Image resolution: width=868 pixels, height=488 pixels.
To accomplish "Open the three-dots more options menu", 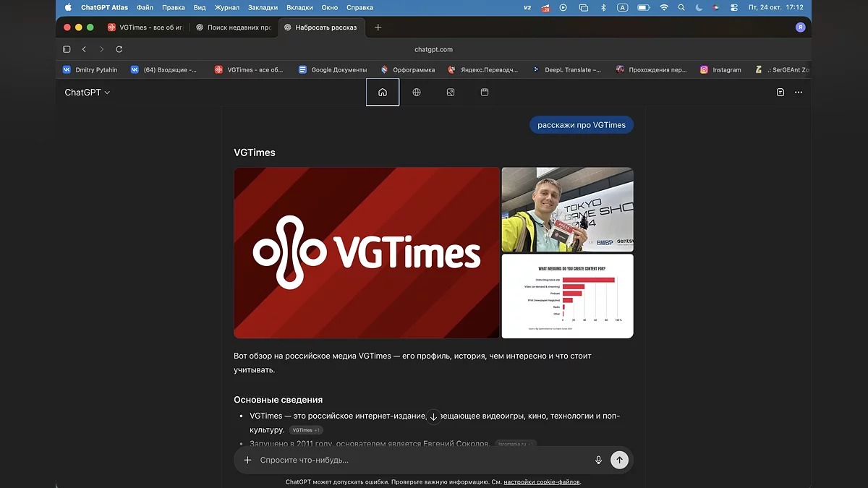I will point(799,93).
